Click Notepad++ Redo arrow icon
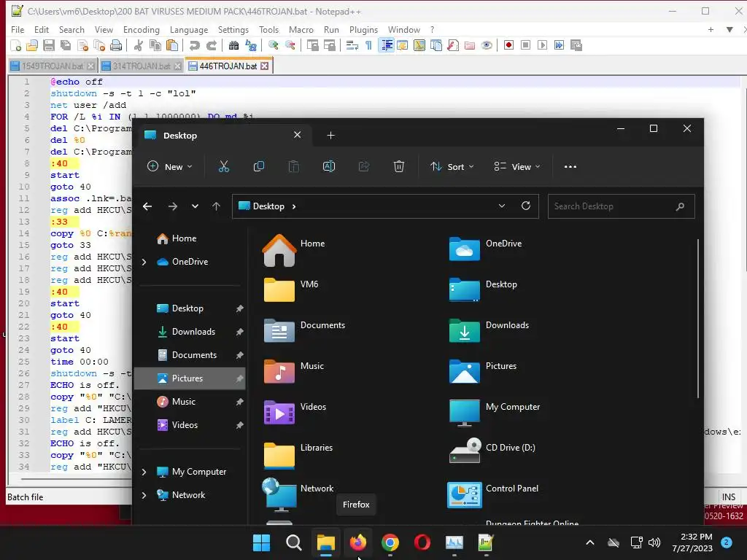The image size is (747, 560). 211,45
